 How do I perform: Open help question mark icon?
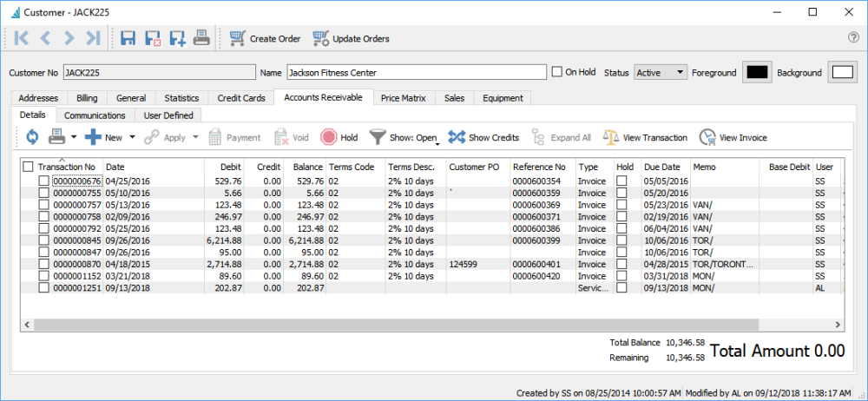853,37
